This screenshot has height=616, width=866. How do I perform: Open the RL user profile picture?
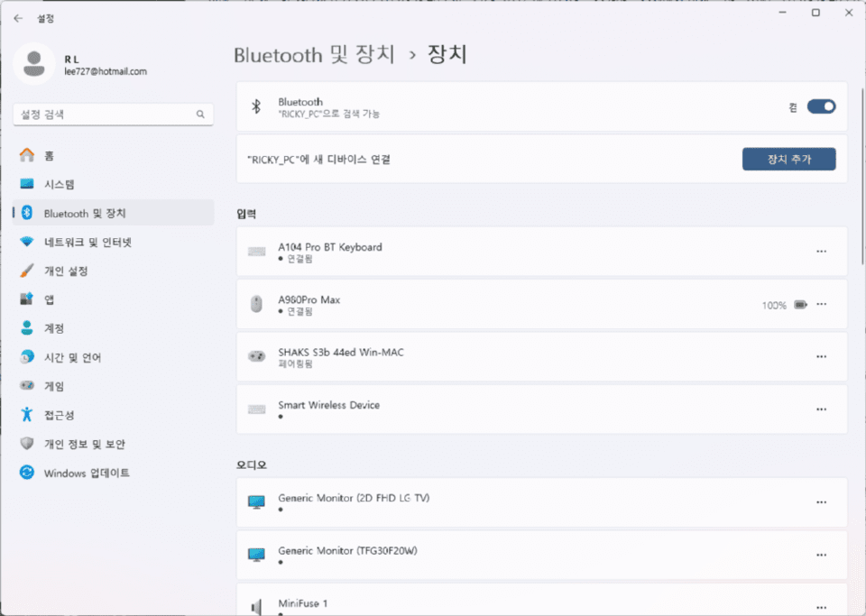[x=34, y=64]
